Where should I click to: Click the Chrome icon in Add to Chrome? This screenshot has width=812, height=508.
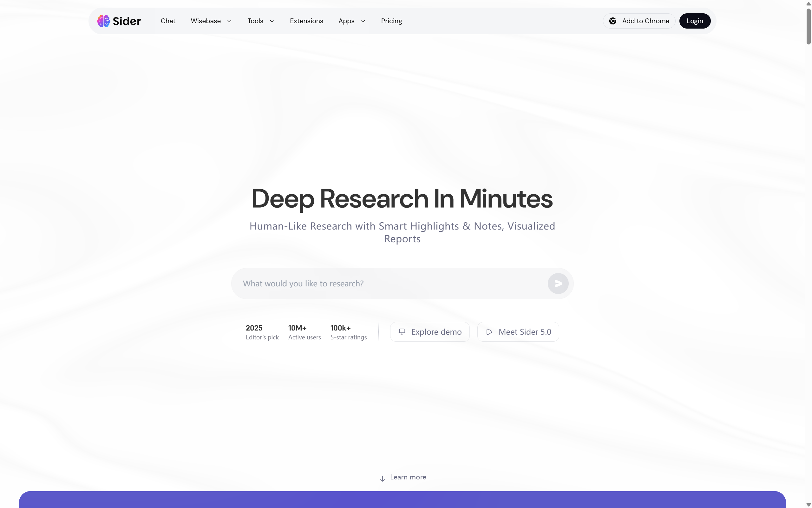[x=613, y=21]
